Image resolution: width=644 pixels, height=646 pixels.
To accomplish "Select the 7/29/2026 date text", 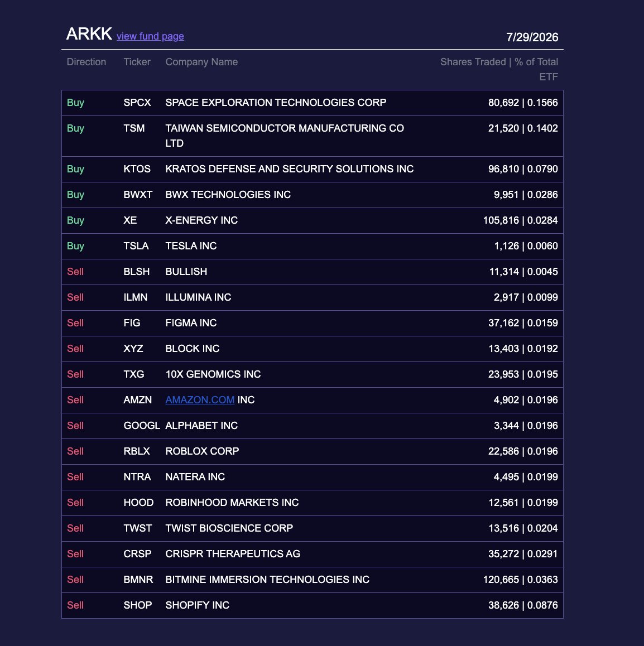I will click(x=532, y=37).
